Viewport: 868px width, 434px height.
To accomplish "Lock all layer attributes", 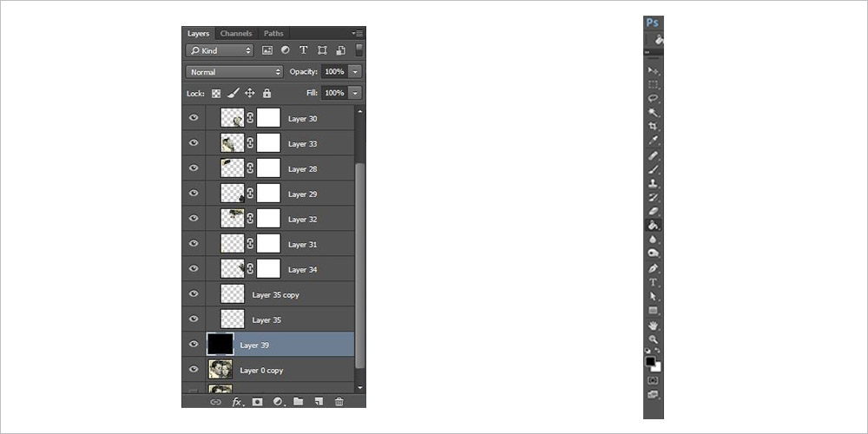I will tap(266, 93).
